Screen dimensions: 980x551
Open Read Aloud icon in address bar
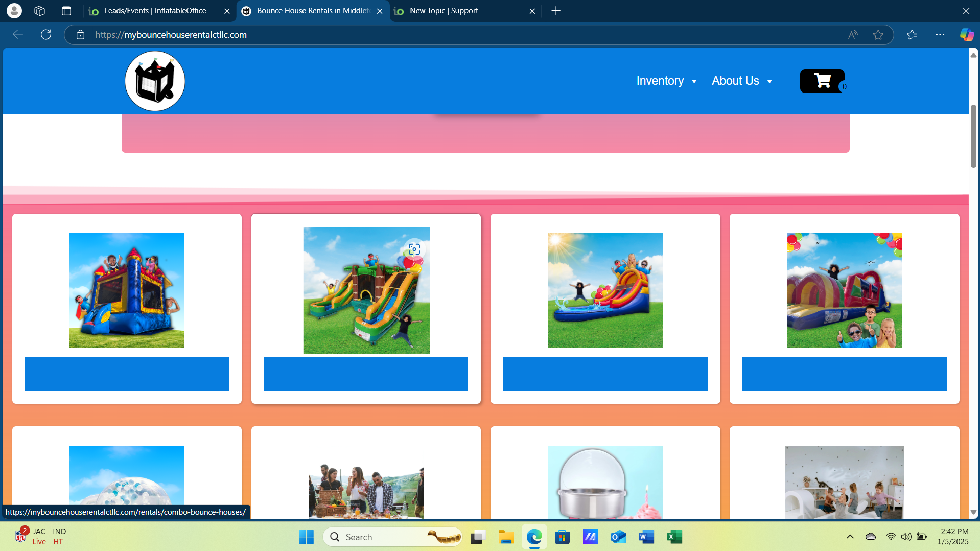[853, 35]
